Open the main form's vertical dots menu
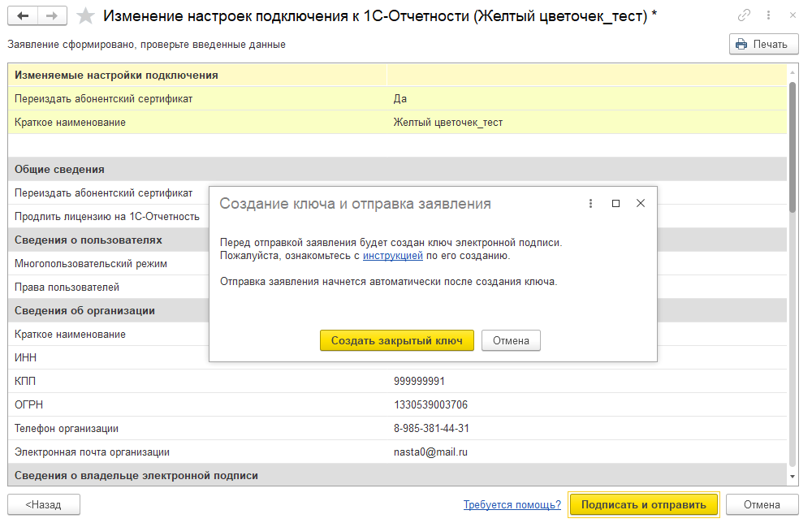Screen dimensions: 812x523 (x=766, y=15)
